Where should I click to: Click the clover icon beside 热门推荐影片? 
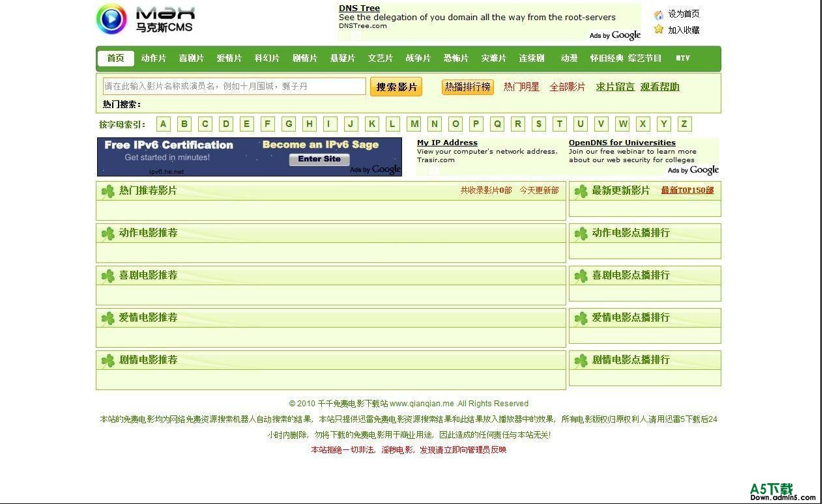point(108,191)
